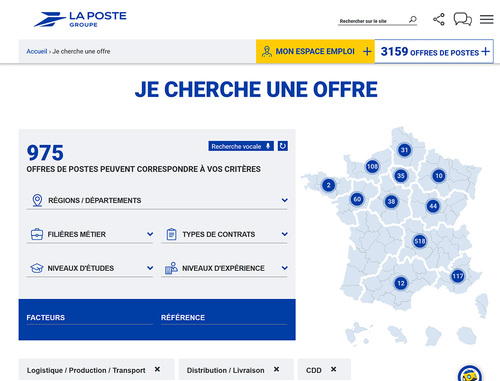Remove the CDD filter tag
Image resolution: width=500 pixels, height=381 pixels.
pos(333,369)
